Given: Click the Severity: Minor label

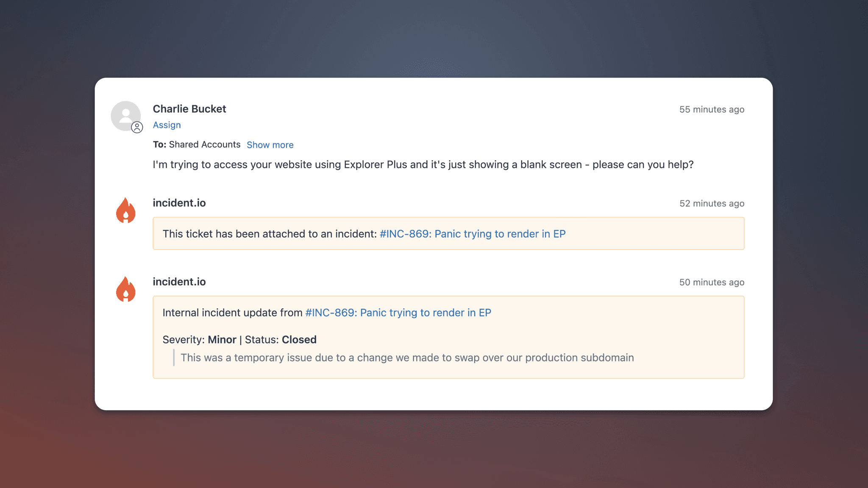Looking at the screenshot, I should click(199, 340).
